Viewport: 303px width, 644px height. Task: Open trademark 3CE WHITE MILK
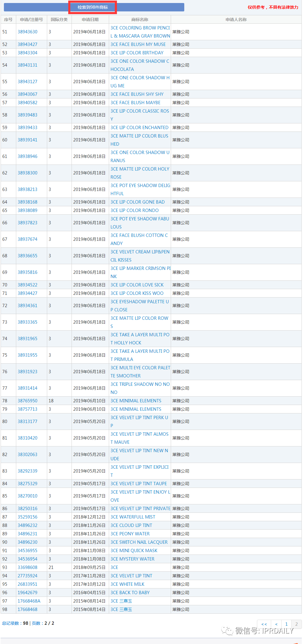pyautogui.click(x=127, y=584)
